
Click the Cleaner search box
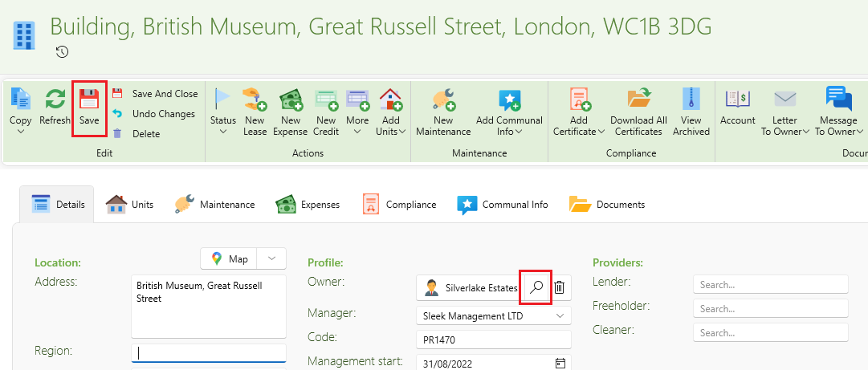click(x=771, y=332)
